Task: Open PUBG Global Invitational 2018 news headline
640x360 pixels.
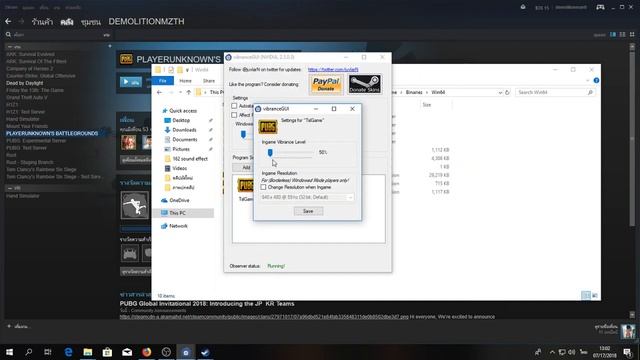Action: pos(207,304)
